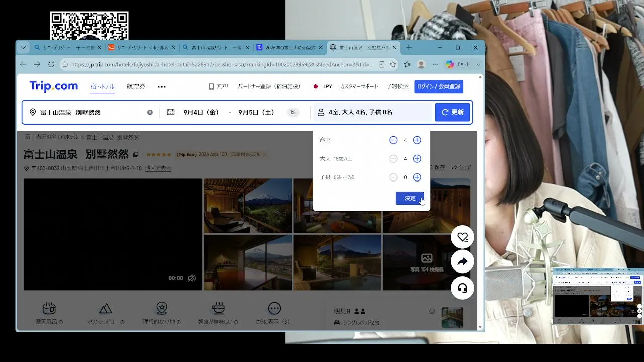Viewport: 644px width, 362px height.
Task: Open the tab search dropdown arrow
Action: [x=23, y=48]
